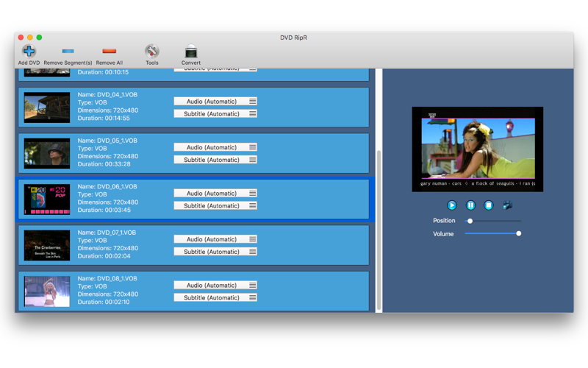
Task: Click the text Name: DVD_07_1.VOB
Action: coord(107,233)
